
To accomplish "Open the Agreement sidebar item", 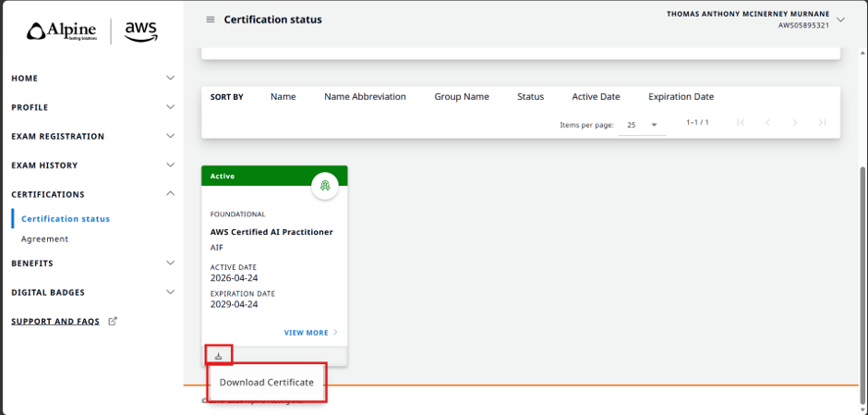I will [x=45, y=238].
